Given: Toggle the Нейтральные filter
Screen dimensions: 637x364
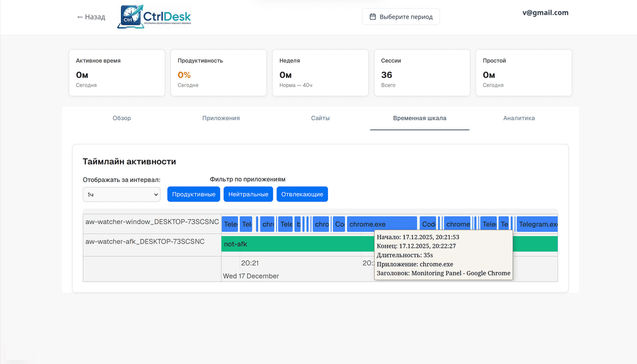Looking at the screenshot, I should 248,195.
